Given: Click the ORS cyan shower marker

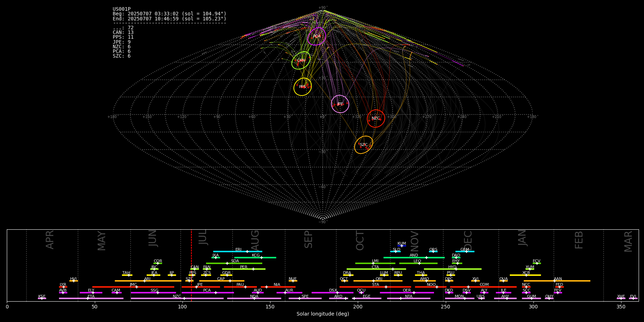Looking at the screenshot, I should point(433,252).
